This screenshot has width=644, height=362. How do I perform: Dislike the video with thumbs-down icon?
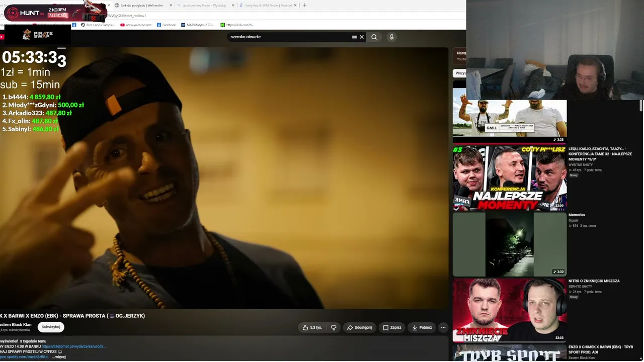point(334,327)
